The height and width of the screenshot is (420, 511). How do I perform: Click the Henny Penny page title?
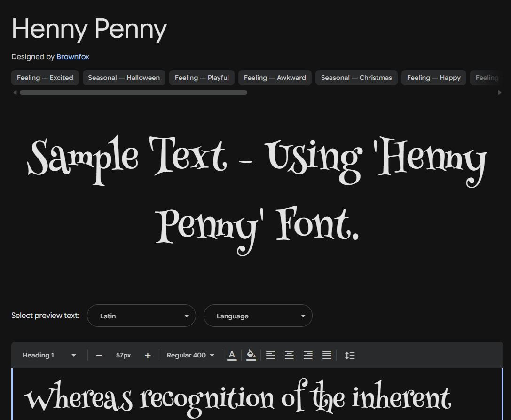pyautogui.click(x=89, y=29)
